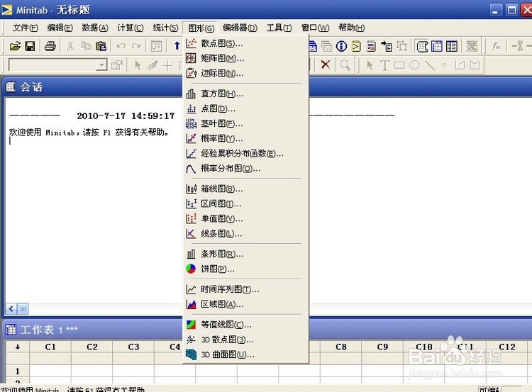Viewport: 532px width, 392px height.
Task: Open the empty combo box dropdown arrow
Action: point(101,65)
